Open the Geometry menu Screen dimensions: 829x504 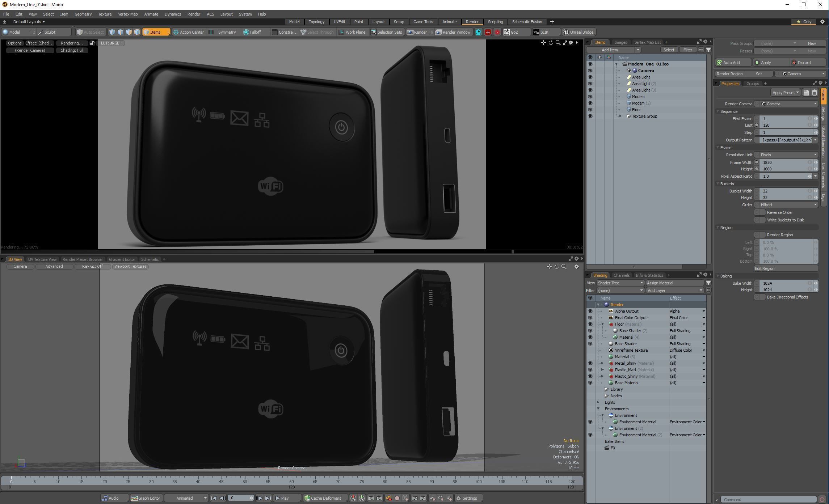83,14
